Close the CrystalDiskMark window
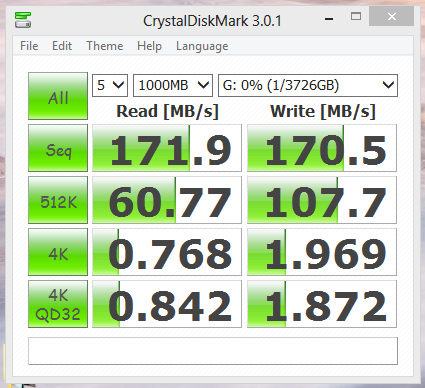This screenshot has height=388, width=425. [x=392, y=17]
